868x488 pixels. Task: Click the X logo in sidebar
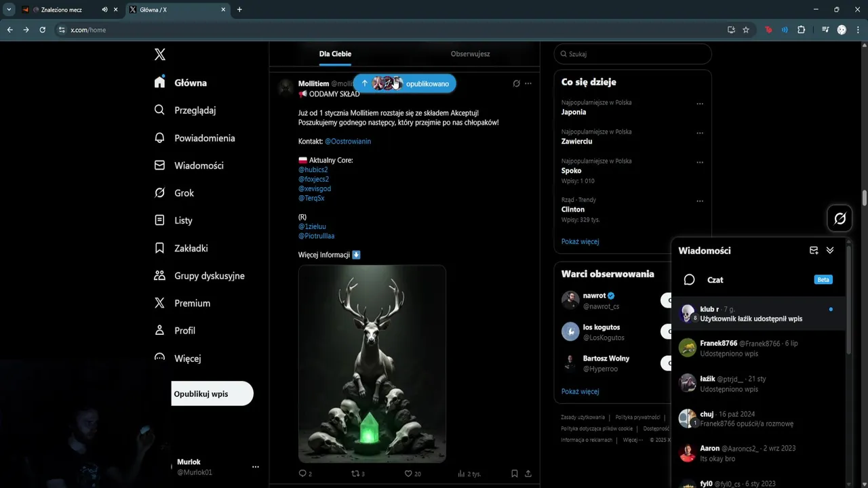click(159, 55)
